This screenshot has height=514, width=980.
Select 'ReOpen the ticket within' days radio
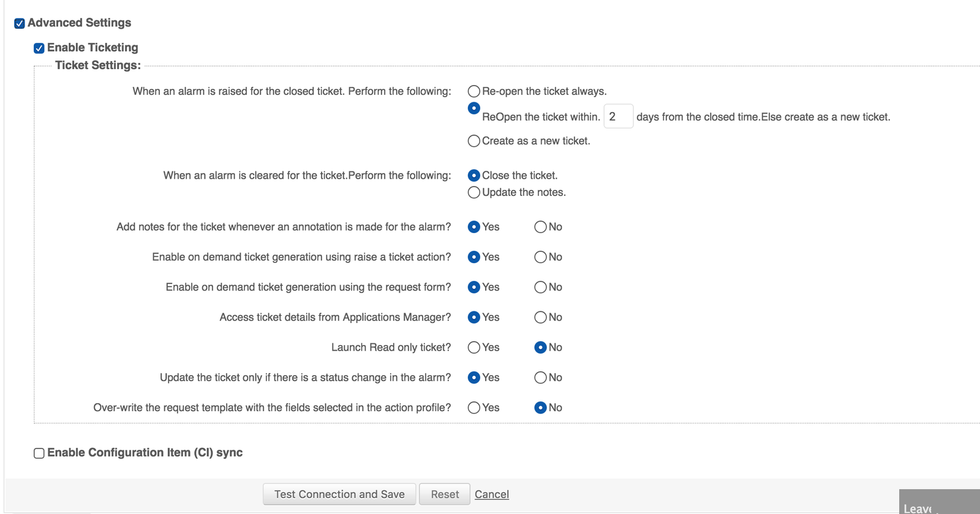pyautogui.click(x=473, y=108)
